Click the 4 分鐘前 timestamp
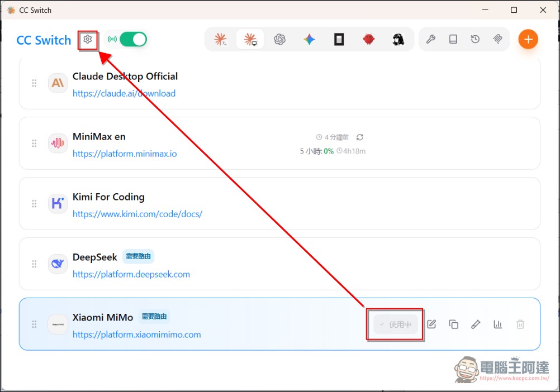The height and width of the screenshot is (392, 560). (333, 137)
